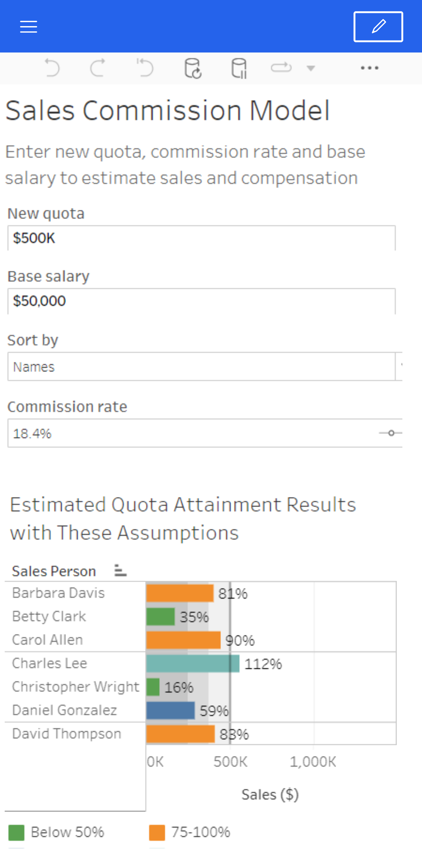The height and width of the screenshot is (868, 422).
Task: Select the Charles Lee 112% bar
Action: tap(193, 664)
